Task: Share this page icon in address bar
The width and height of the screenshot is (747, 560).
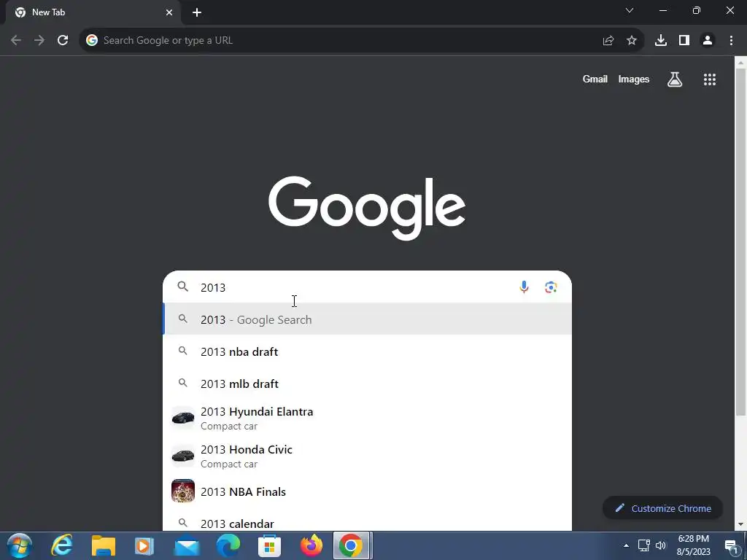Action: 608,41
